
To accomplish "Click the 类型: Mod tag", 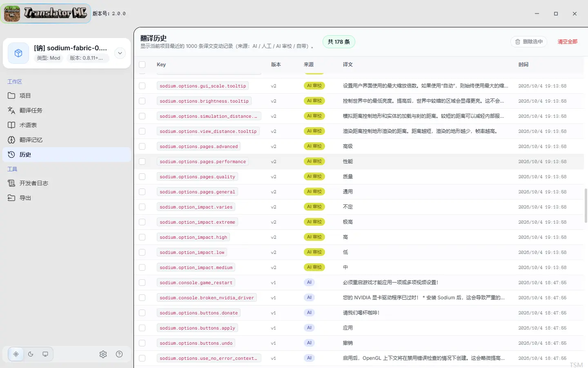I will click(49, 58).
